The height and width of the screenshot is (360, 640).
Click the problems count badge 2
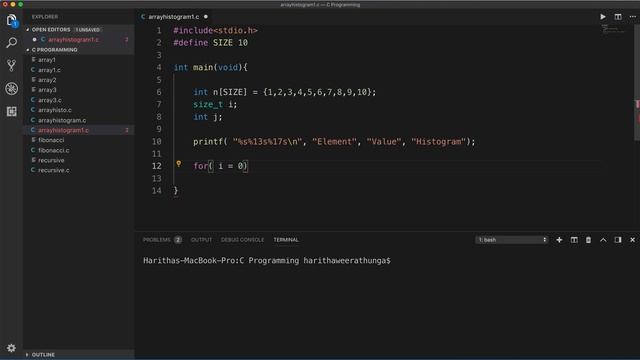(x=178, y=240)
